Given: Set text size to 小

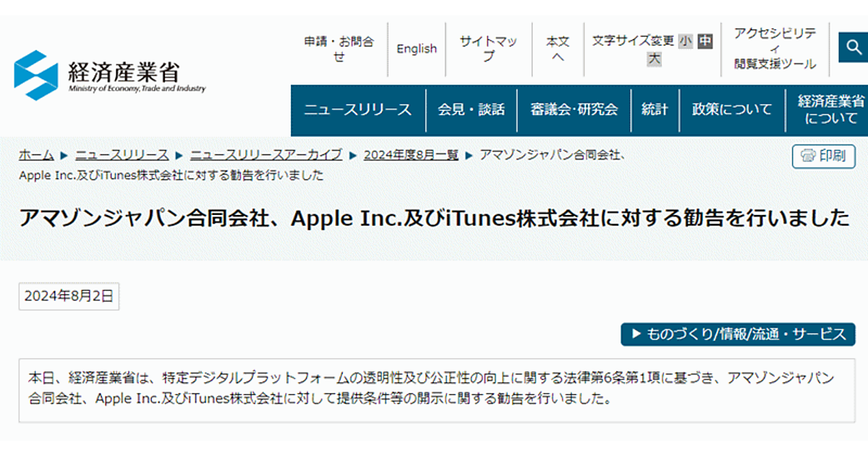Looking at the screenshot, I should point(685,41).
